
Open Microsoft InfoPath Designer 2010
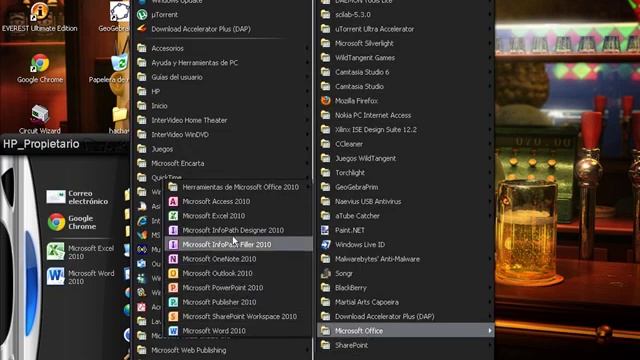[x=238, y=230]
